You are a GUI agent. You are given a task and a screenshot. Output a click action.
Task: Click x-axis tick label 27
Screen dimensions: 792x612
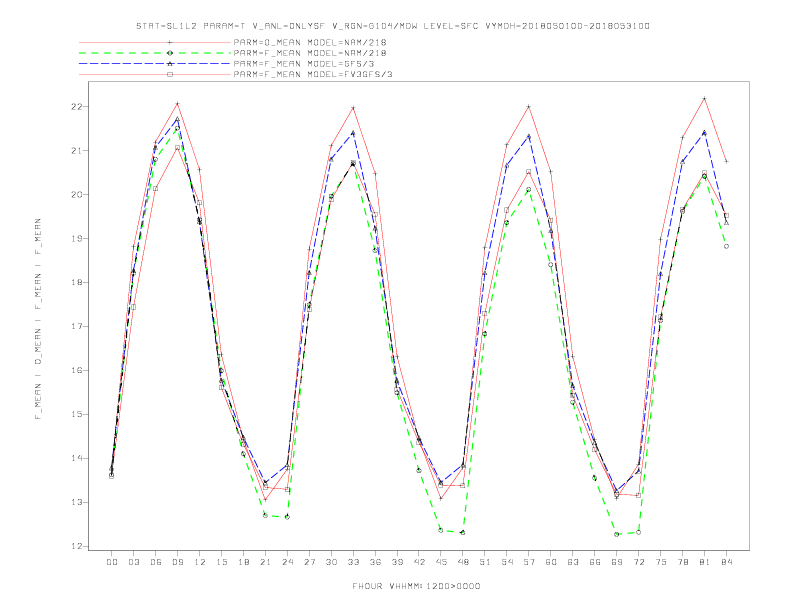[x=309, y=562]
